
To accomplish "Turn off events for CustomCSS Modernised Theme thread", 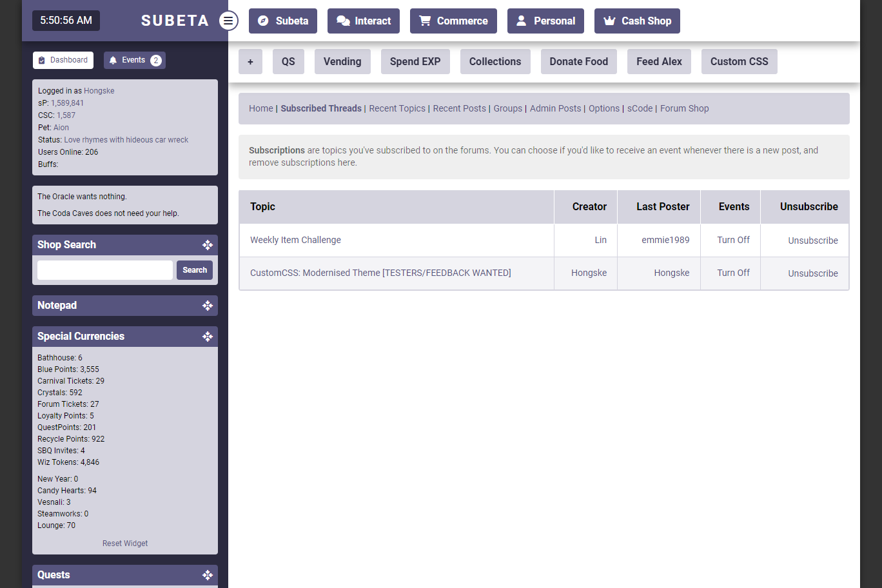I will [x=733, y=273].
